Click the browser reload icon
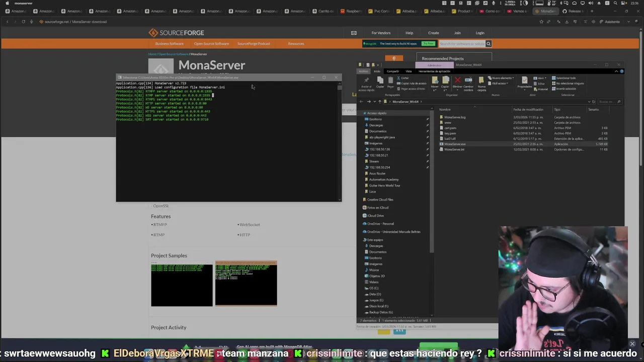This screenshot has width=644, height=362. pyautogui.click(x=23, y=22)
